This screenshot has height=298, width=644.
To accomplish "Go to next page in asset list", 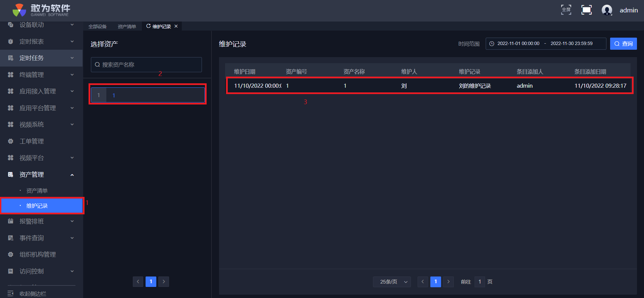I will point(164,282).
